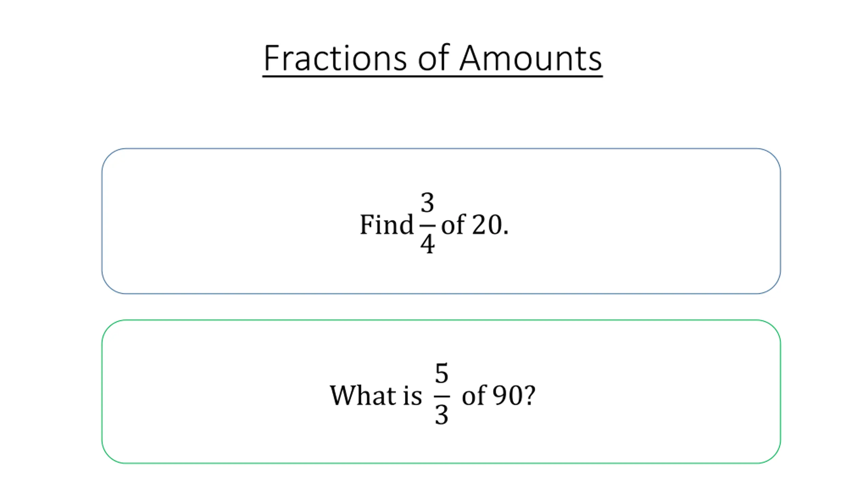The width and height of the screenshot is (868, 488).
Task: Select the word 'Amounts' in the title
Action: [531, 58]
